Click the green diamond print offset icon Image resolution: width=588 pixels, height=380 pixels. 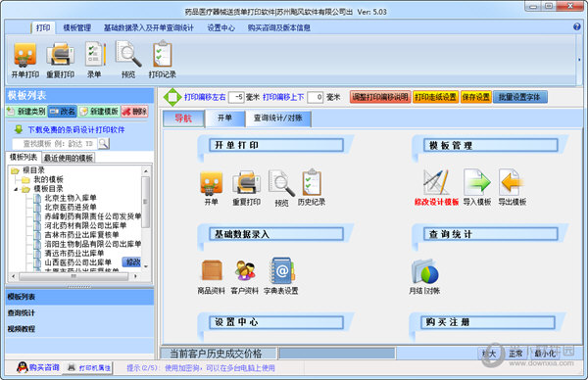172,97
